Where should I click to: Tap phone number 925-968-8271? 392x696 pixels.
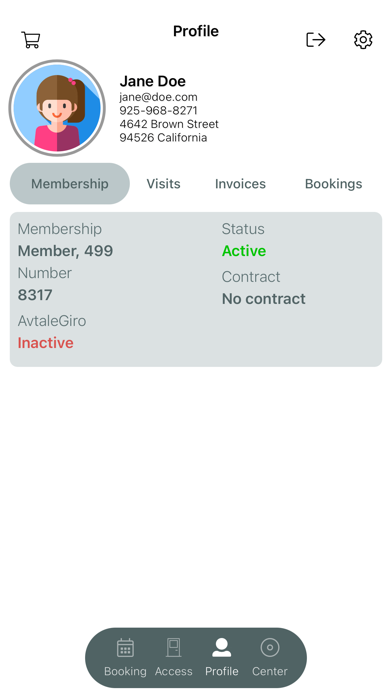158,110
